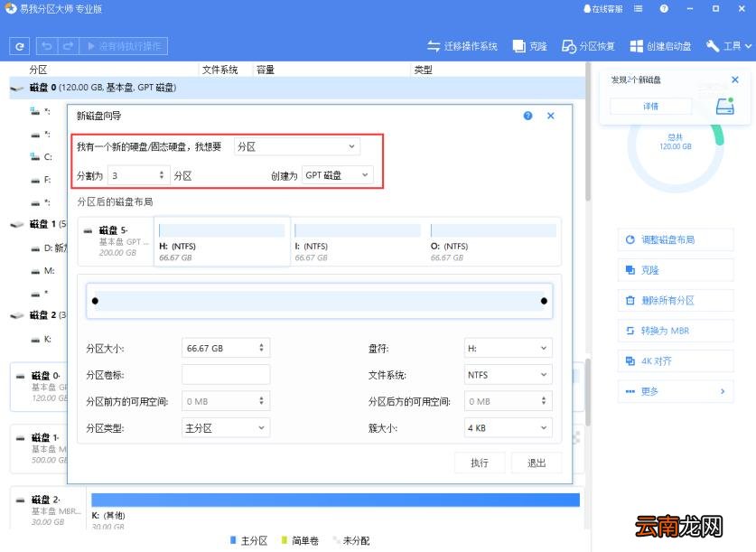Select the D: partition under 磁盘 1
This screenshot has width=756, height=552.
coord(49,248)
